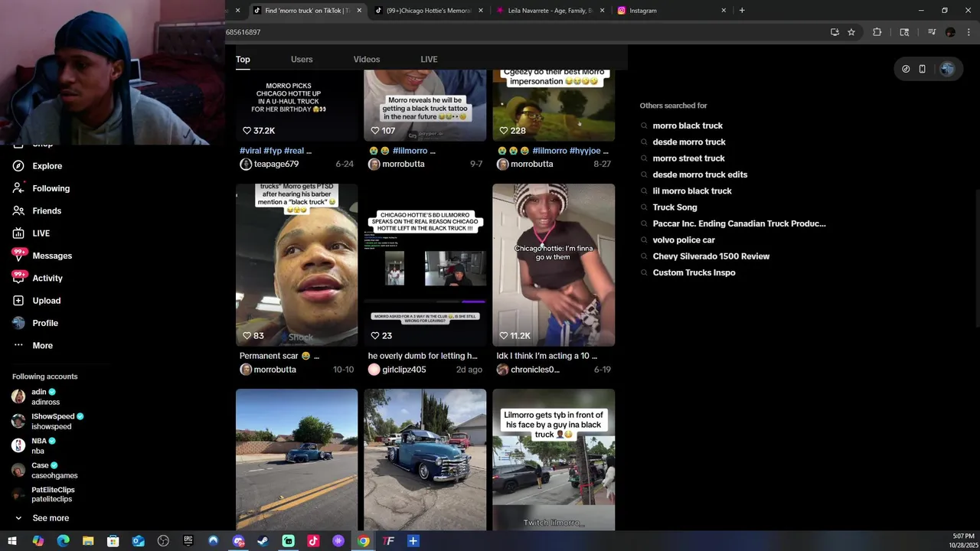Open the TikTok profile avatar menu

click(x=947, y=69)
